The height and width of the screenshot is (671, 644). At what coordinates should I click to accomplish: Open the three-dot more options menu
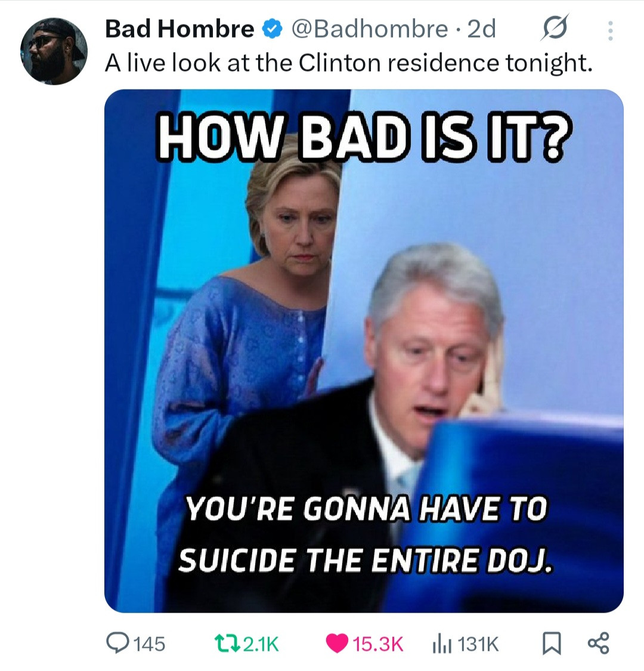[x=611, y=31]
